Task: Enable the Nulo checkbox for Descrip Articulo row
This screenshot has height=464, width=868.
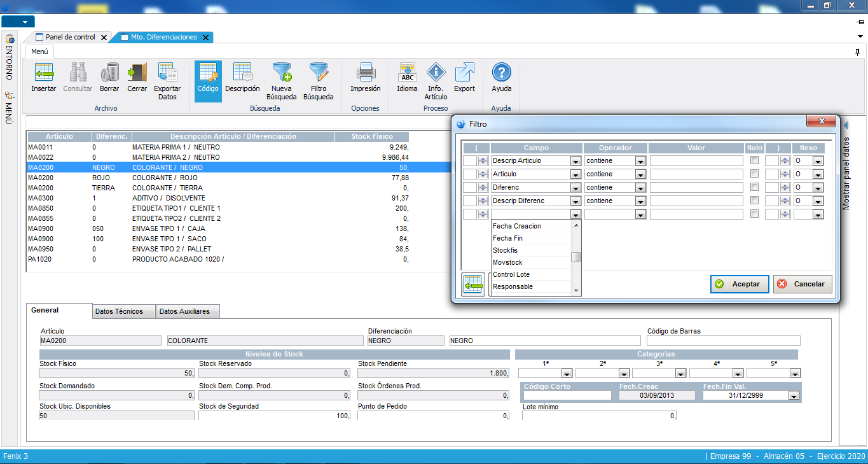Action: [754, 160]
